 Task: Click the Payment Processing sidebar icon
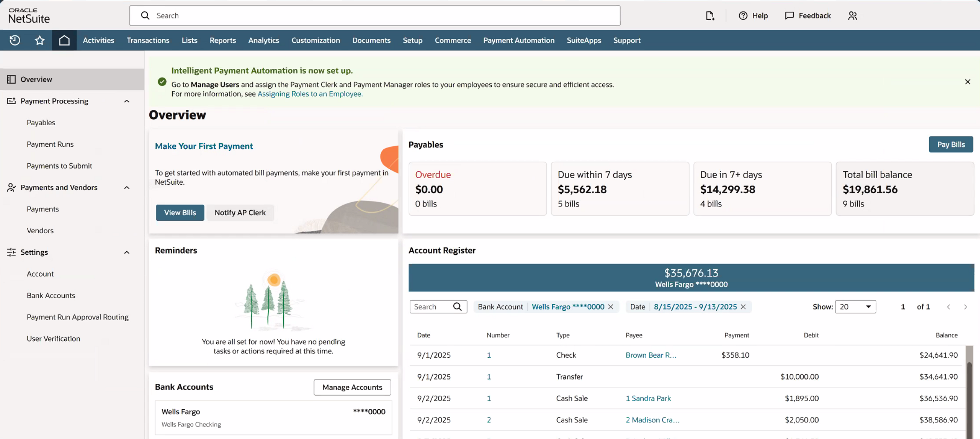(11, 101)
